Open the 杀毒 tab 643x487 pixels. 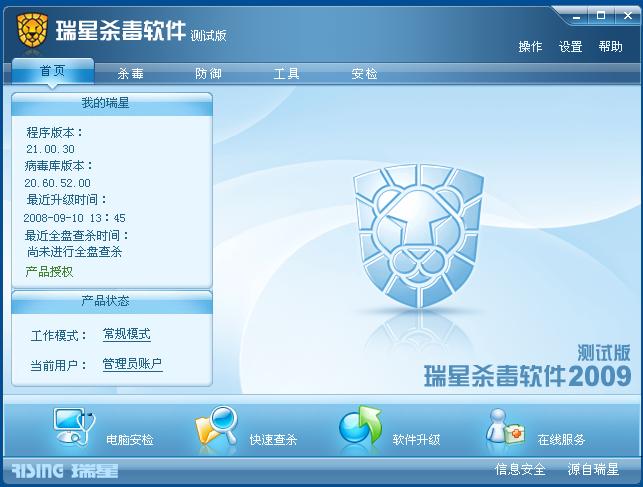[130, 74]
